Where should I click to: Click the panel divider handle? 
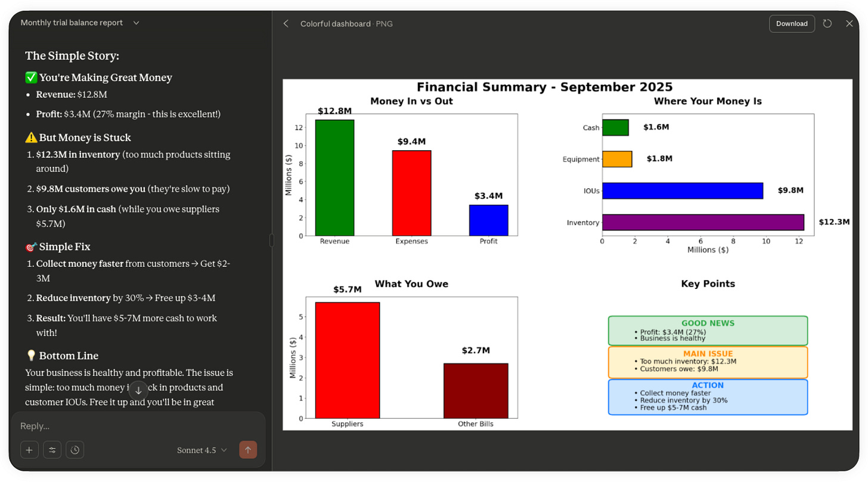(272, 240)
